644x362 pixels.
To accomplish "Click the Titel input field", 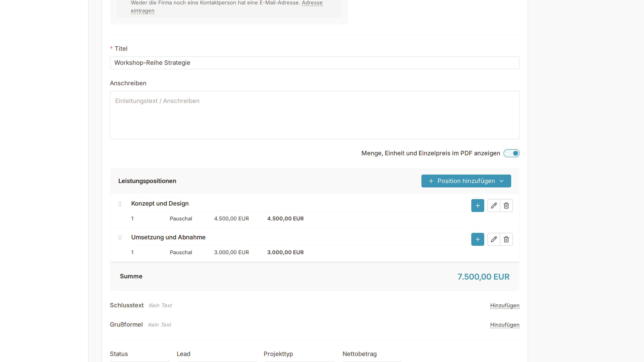I will pyautogui.click(x=315, y=63).
